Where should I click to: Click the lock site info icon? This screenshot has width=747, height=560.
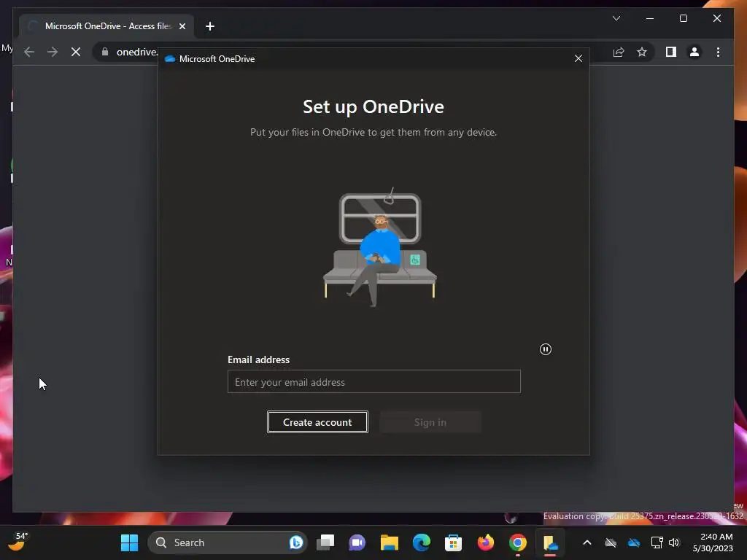[105, 52]
